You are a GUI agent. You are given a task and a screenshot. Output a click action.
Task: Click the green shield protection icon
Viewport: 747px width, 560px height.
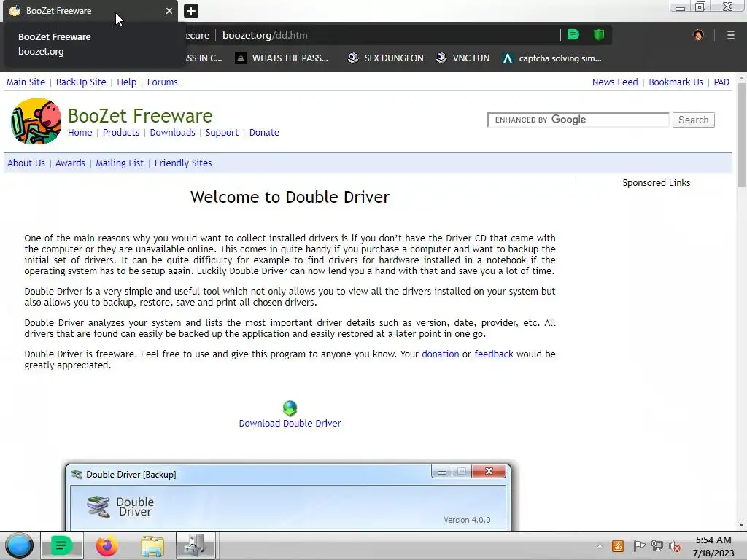[x=599, y=35]
